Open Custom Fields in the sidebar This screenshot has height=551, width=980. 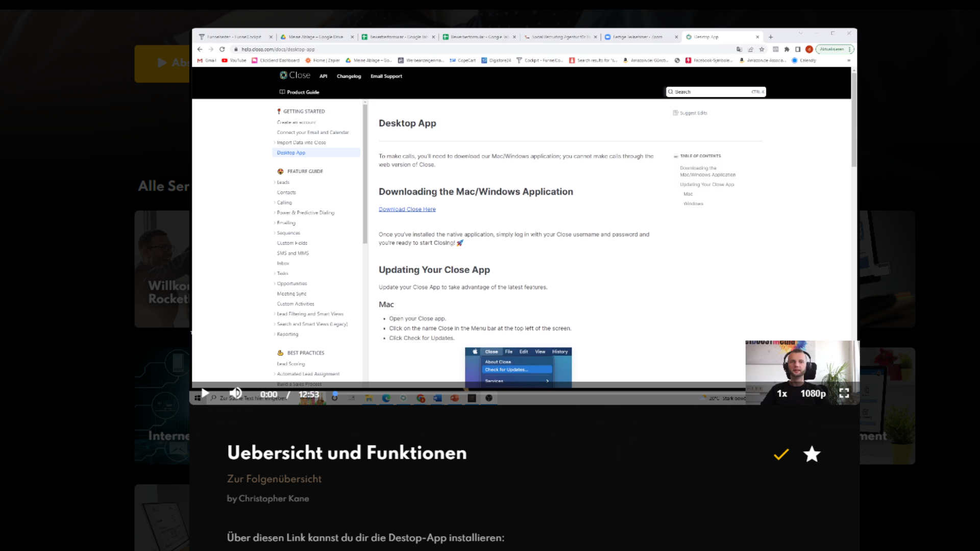tap(292, 243)
